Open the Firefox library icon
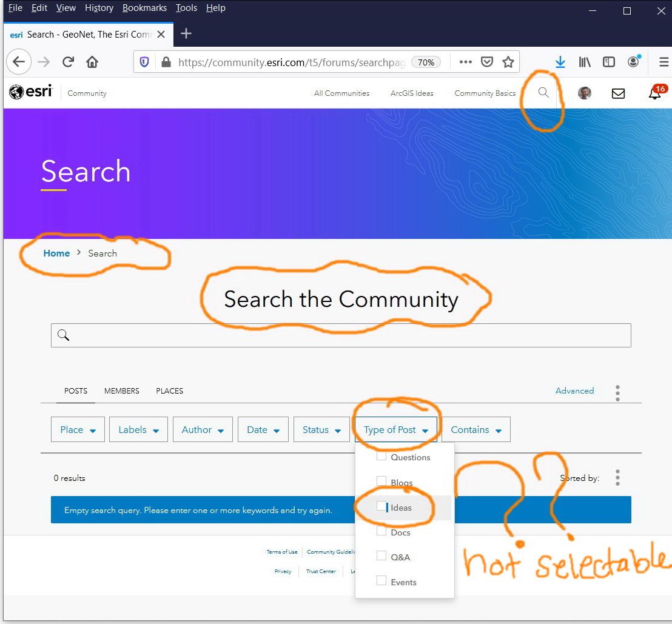 pos(583,61)
